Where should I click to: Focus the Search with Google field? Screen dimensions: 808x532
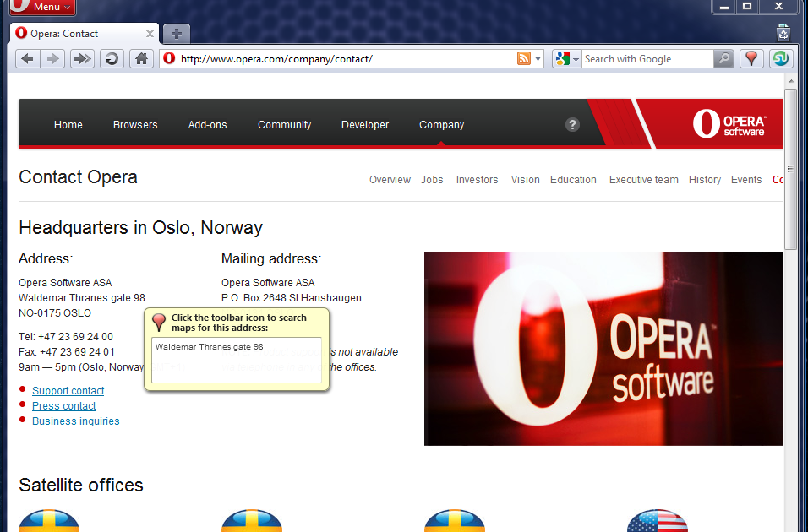point(647,59)
